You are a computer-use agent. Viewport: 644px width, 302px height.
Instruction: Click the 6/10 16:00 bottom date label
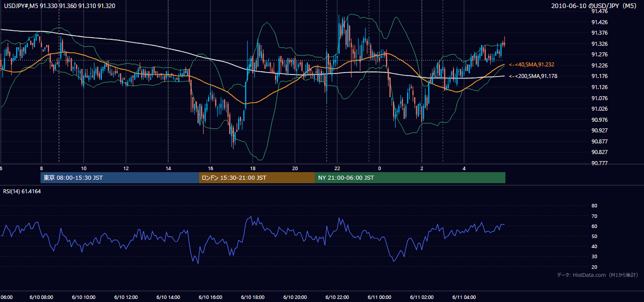[x=211, y=297]
